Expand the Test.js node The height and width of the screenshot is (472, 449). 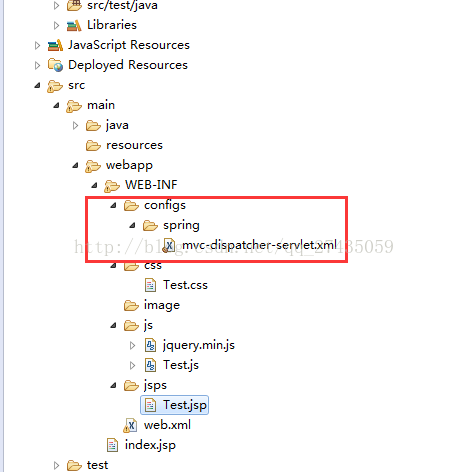(x=132, y=365)
